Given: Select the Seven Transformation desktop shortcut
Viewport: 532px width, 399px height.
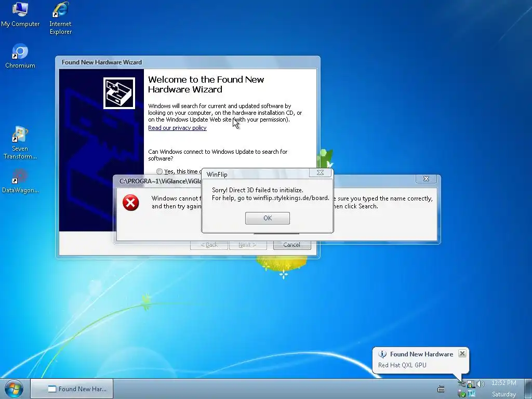Looking at the screenshot, I should click(20, 143).
